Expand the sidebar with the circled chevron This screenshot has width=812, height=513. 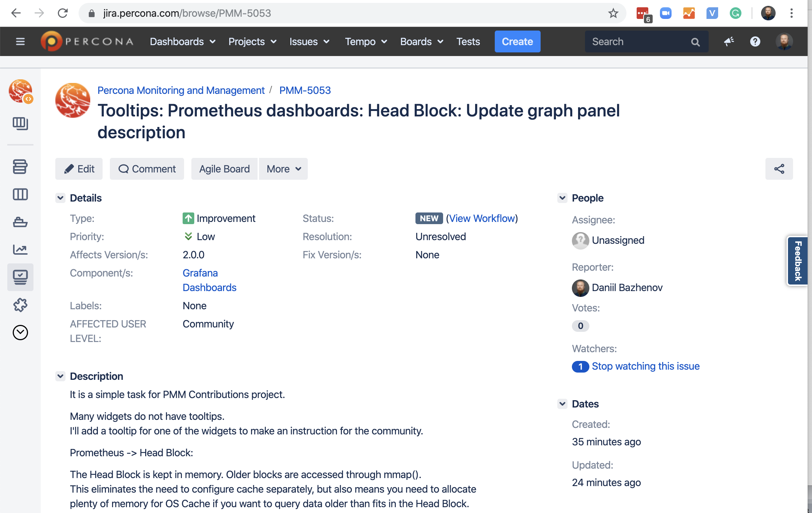(20, 333)
